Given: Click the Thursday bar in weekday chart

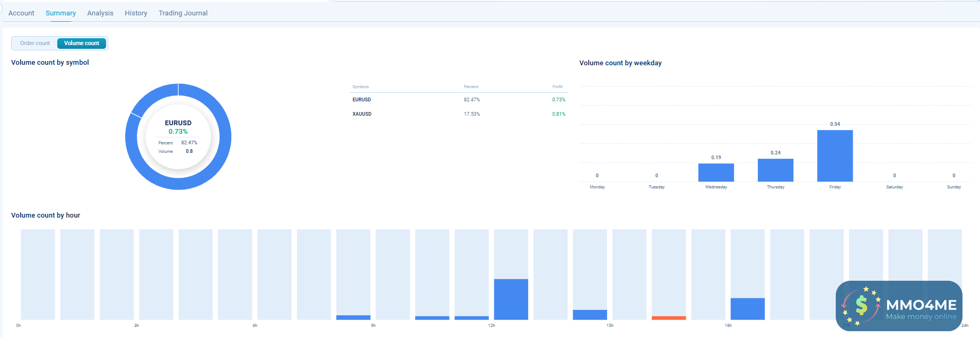Looking at the screenshot, I should tap(775, 170).
